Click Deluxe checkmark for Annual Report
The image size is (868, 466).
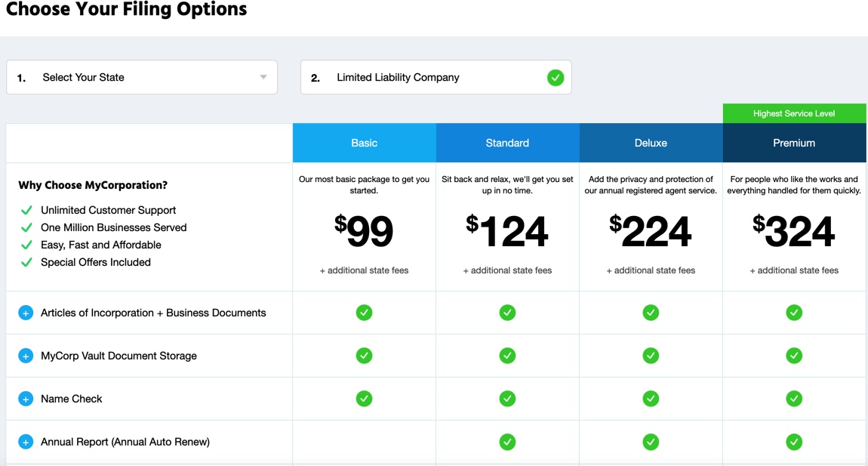click(651, 442)
